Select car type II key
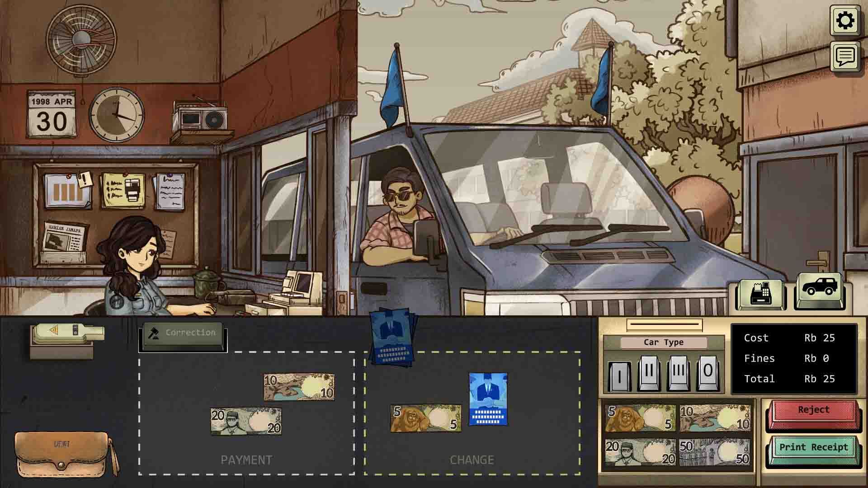The height and width of the screenshot is (488, 868). point(649,372)
